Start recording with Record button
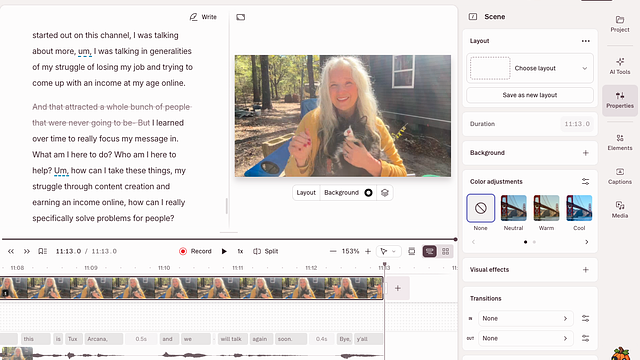The height and width of the screenshot is (360, 640). tap(196, 251)
